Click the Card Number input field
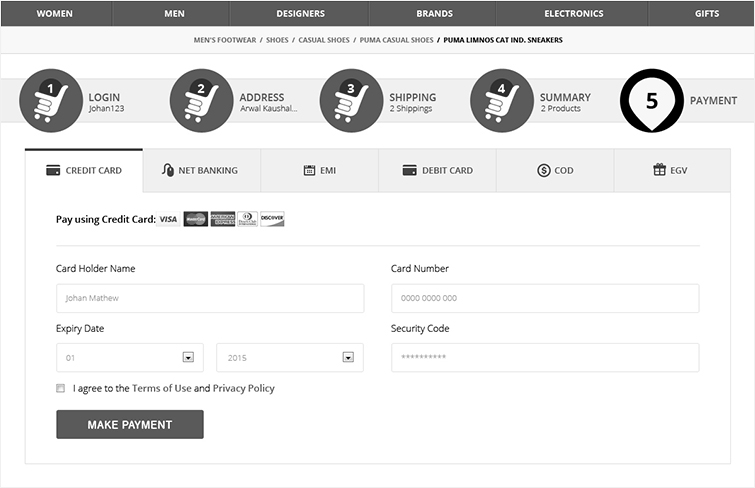 click(x=544, y=298)
